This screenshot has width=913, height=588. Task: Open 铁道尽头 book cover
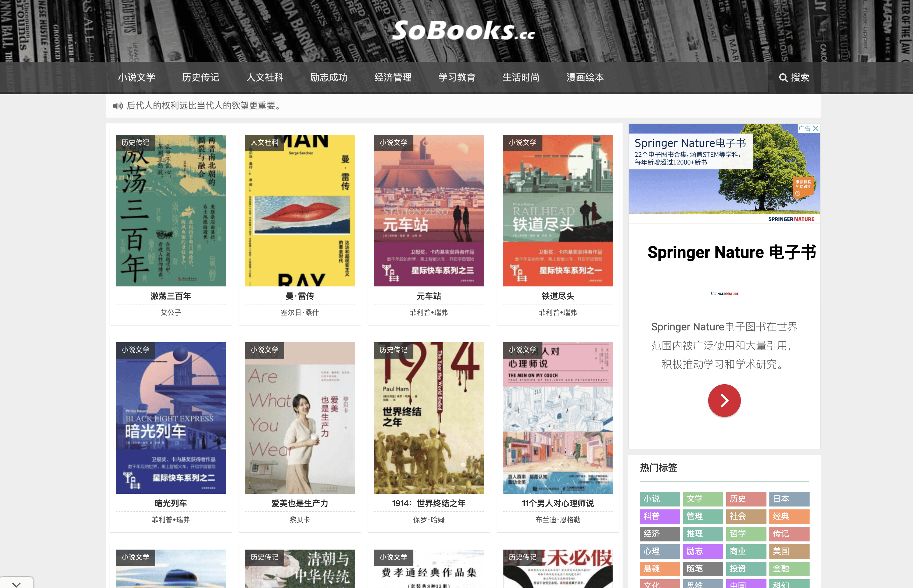pyautogui.click(x=558, y=211)
